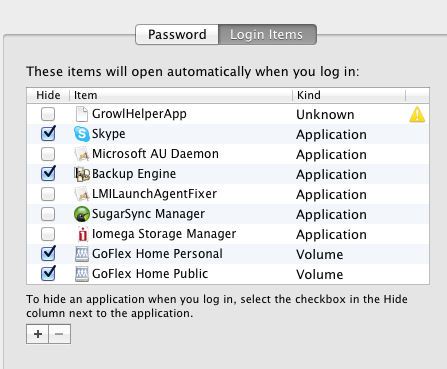Click the yellow warning triangle icon

pos(417,114)
